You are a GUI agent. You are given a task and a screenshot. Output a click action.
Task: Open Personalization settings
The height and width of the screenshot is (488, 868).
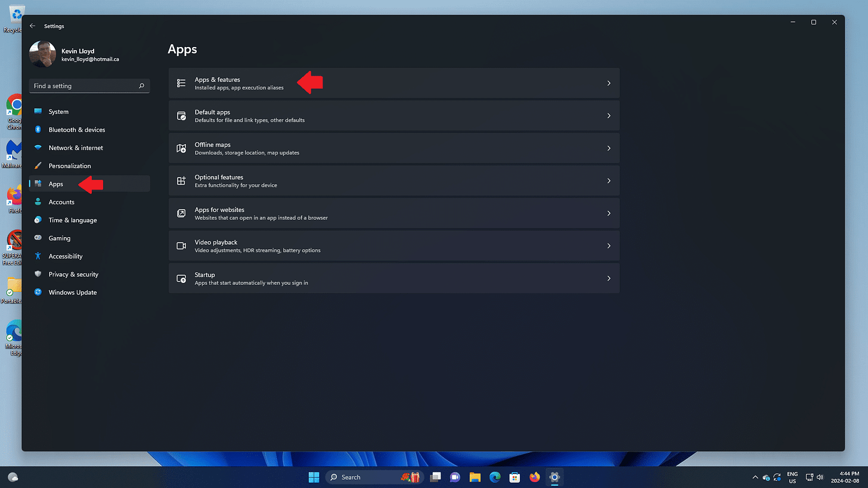pos(70,166)
